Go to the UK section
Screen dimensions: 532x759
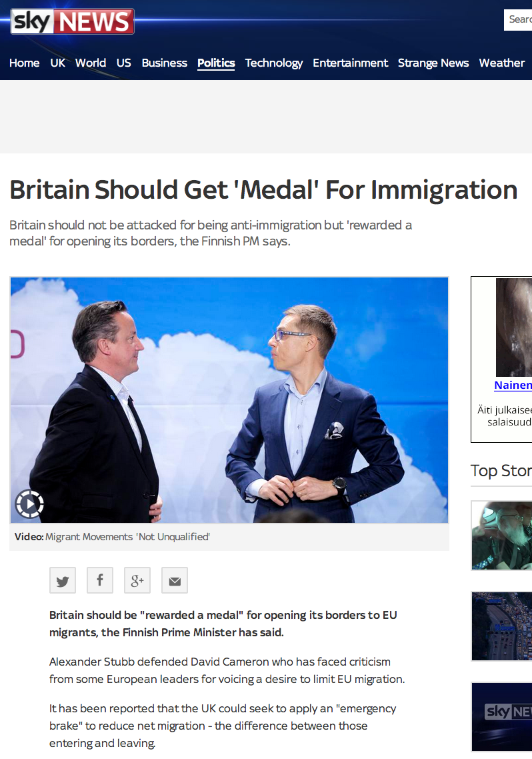click(x=57, y=63)
